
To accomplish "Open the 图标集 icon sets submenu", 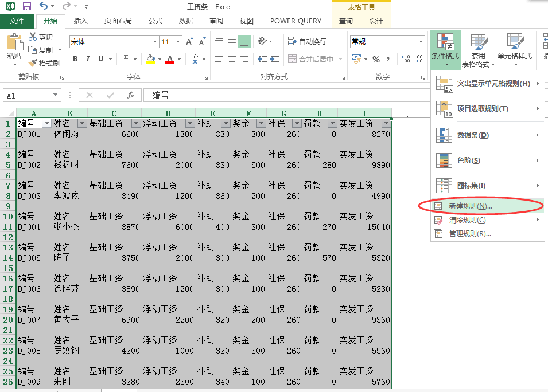I will tap(488, 185).
